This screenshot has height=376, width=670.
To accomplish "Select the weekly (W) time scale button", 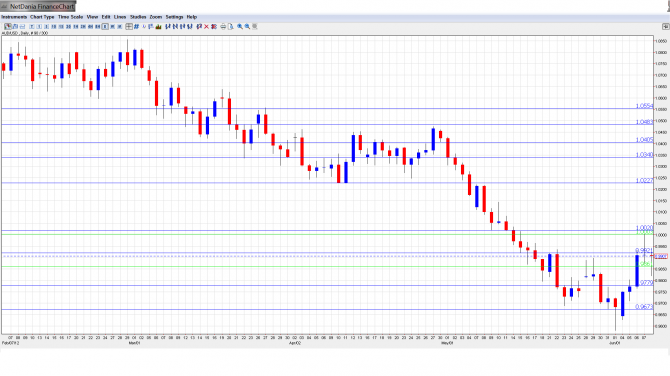I will click(112, 26).
